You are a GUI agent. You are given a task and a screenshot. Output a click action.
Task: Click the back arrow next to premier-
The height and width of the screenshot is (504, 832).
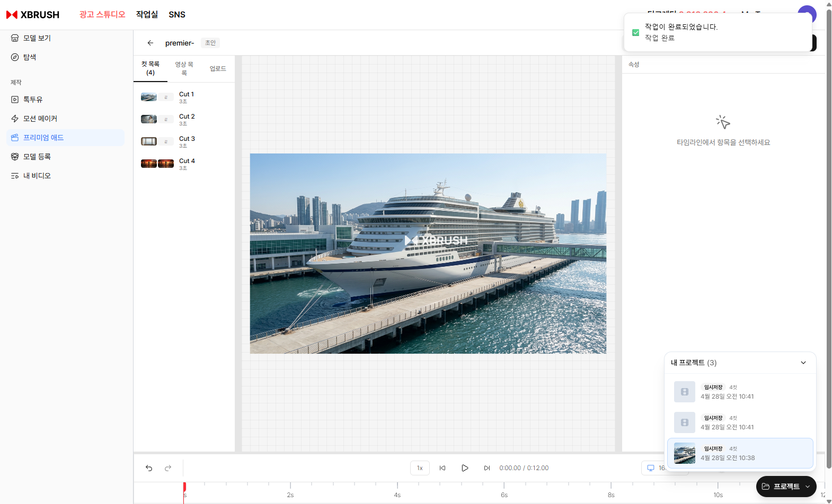151,43
